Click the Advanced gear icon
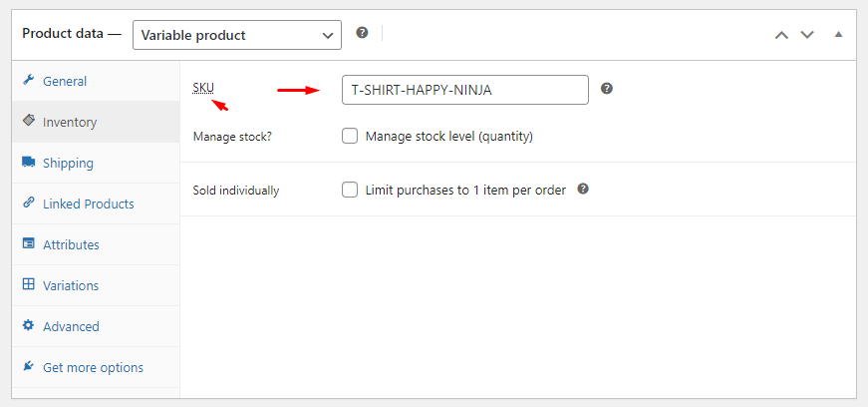 pyautogui.click(x=28, y=325)
